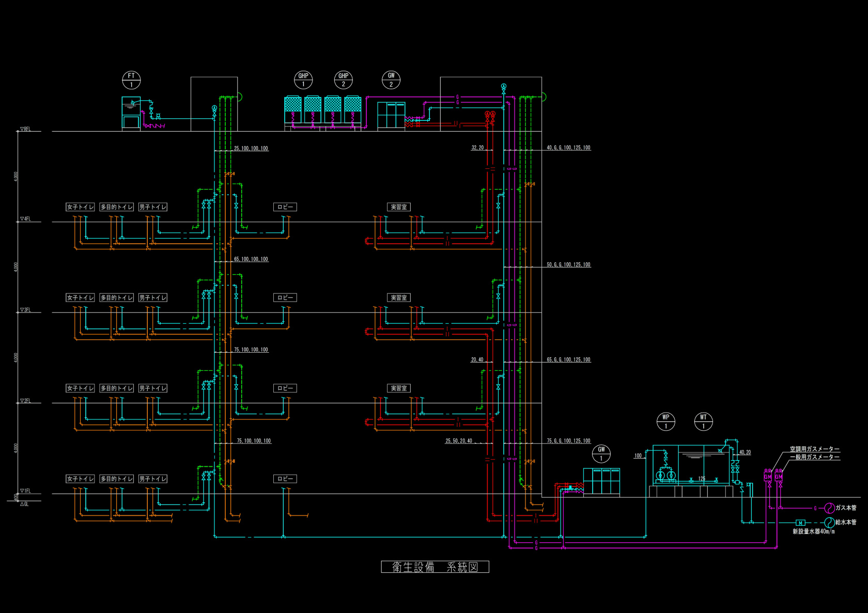Click the 4FL 実習室 room label
868x613 pixels.
[398, 207]
